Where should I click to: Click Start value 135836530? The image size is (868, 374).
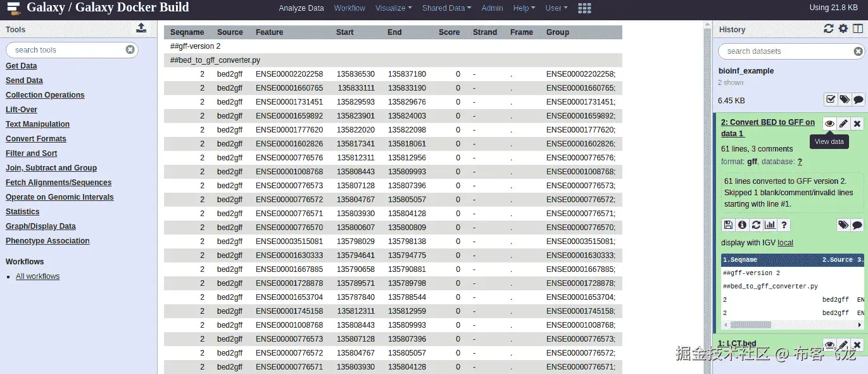click(356, 74)
